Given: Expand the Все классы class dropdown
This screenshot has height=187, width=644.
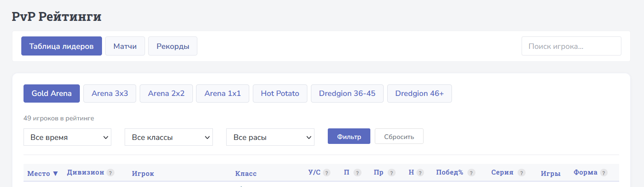Looking at the screenshot, I should [169, 137].
